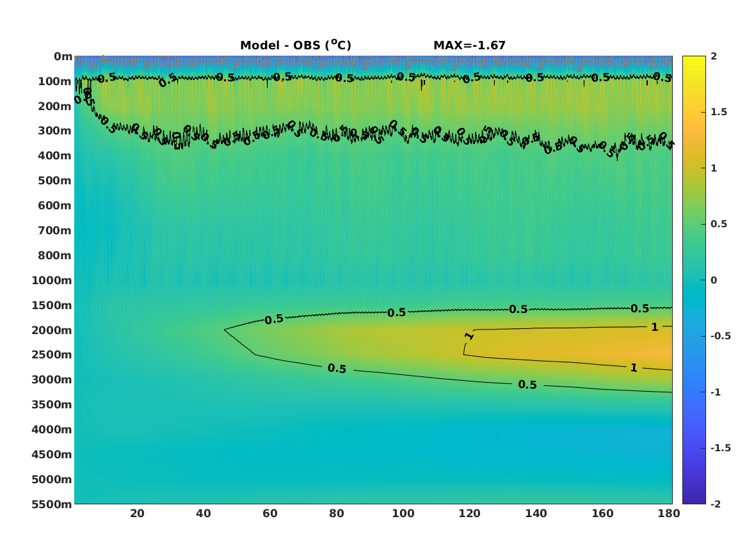Image resolution: width=747 pixels, height=560 pixels.
Task: Select the "MAX=-1.67" text above the plot
Action: 469,45
